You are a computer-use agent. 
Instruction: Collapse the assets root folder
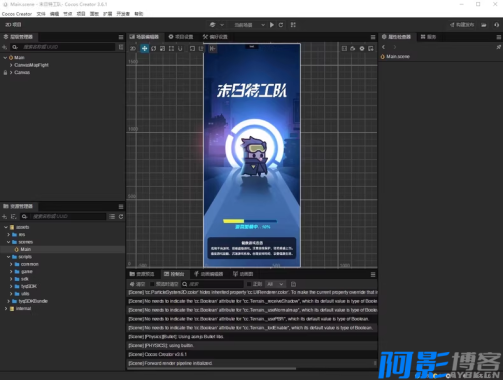[x=6, y=227]
